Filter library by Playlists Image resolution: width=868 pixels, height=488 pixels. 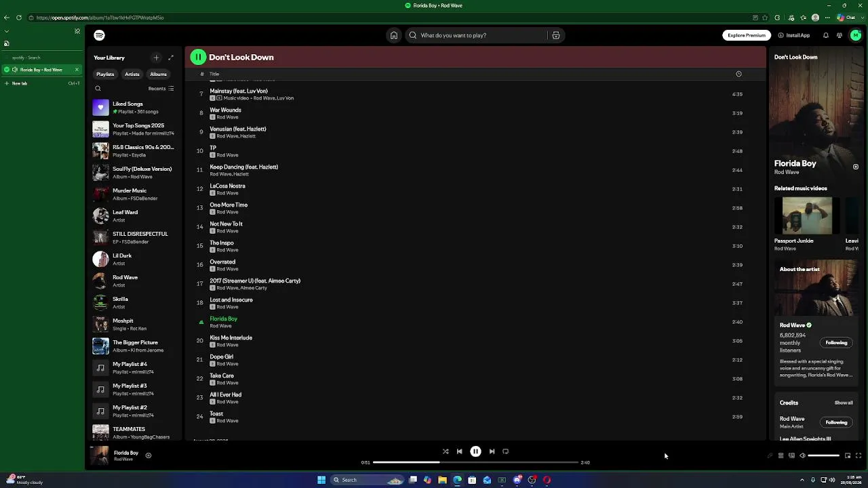[x=105, y=74]
